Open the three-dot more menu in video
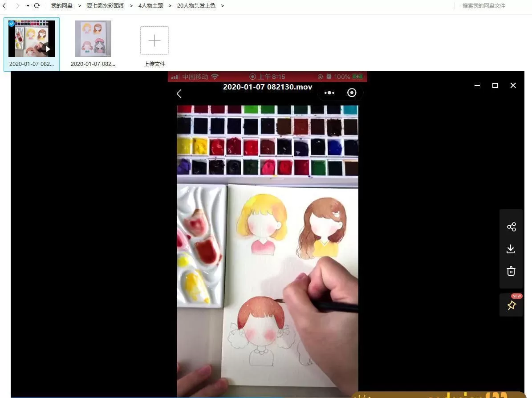This screenshot has height=398, width=532. [x=329, y=93]
